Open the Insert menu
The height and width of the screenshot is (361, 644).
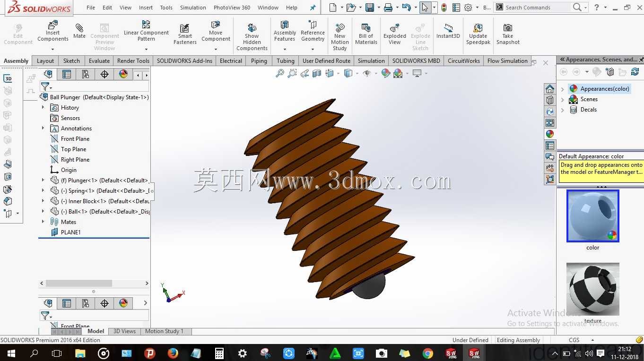(x=146, y=8)
